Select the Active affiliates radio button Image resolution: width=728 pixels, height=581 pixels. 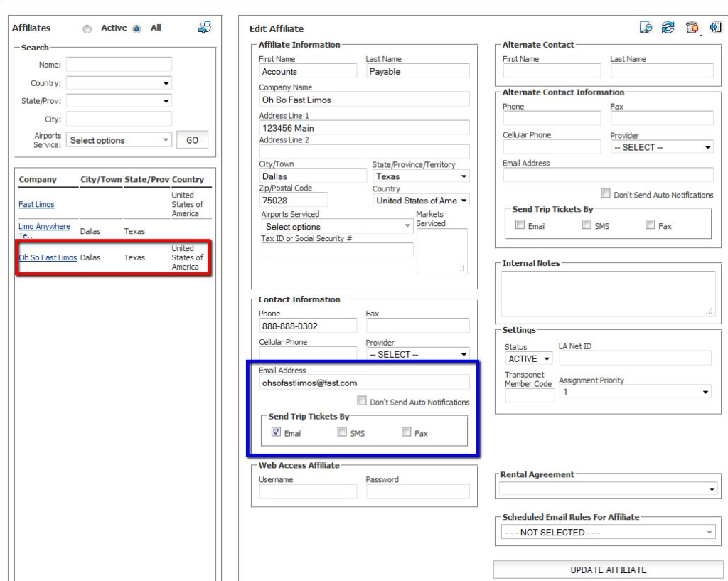pos(87,29)
